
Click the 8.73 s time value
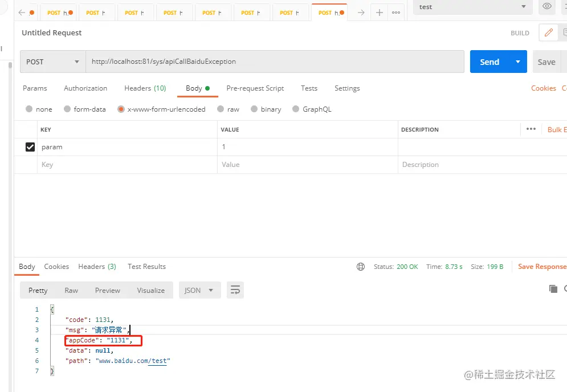[x=454, y=267]
